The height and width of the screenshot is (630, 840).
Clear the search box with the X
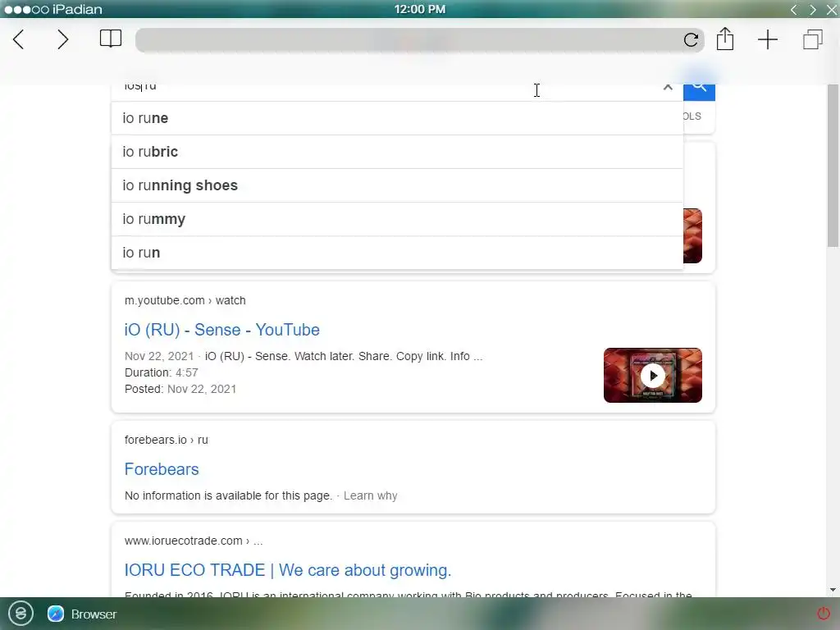[x=668, y=87]
